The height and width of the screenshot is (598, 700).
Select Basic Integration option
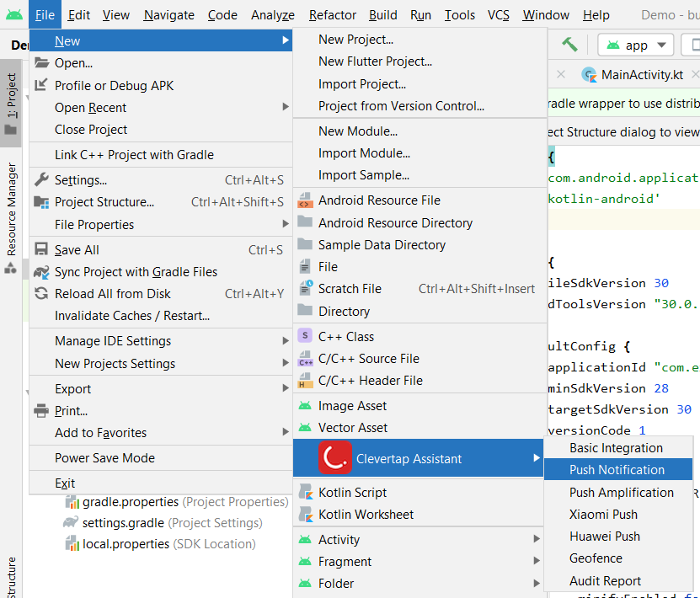[617, 447]
